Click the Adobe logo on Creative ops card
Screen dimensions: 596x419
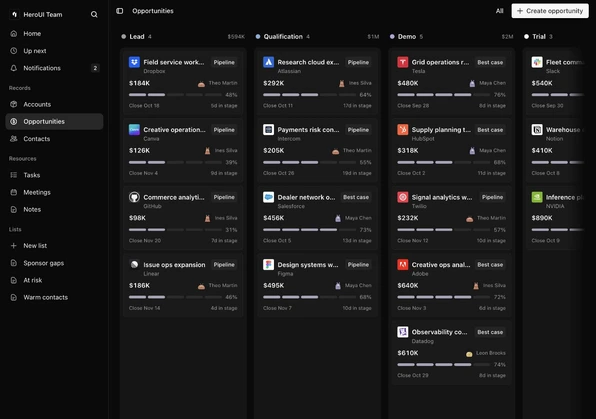tap(403, 265)
